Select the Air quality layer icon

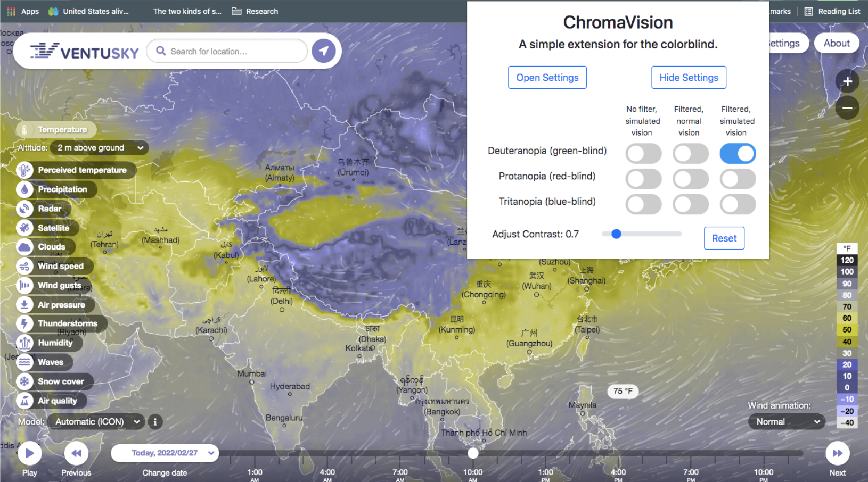pyautogui.click(x=24, y=401)
